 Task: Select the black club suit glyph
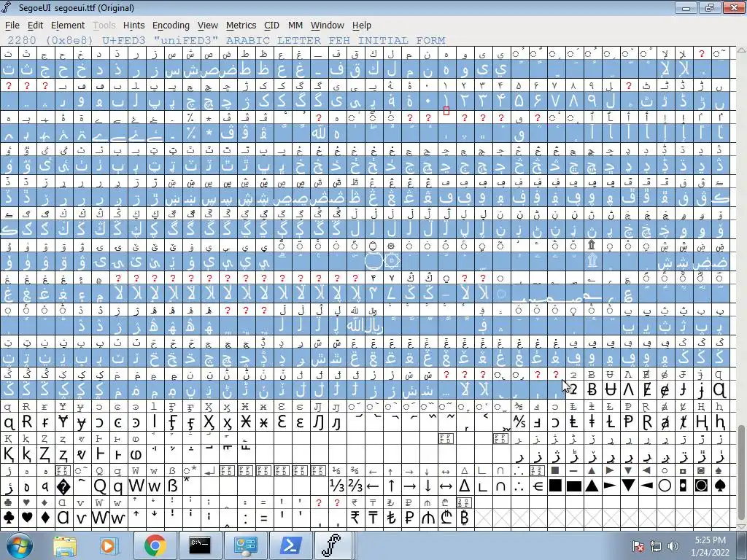pyautogui.click(x=9, y=517)
